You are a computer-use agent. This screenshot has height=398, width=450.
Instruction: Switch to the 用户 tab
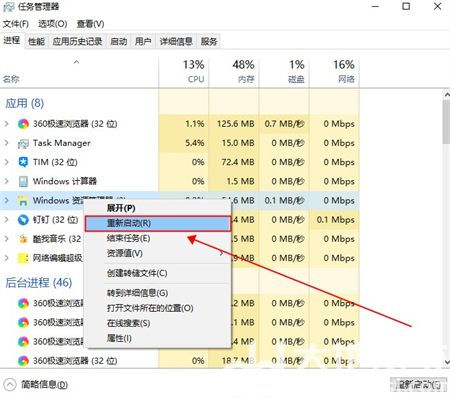[143, 41]
